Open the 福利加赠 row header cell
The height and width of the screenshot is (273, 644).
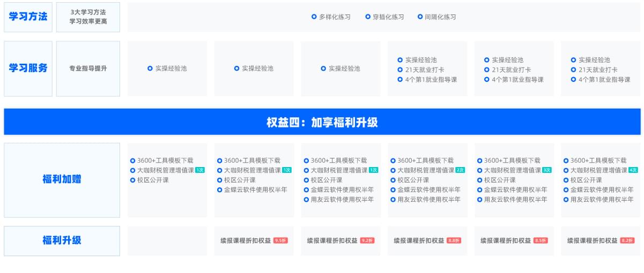point(62,180)
